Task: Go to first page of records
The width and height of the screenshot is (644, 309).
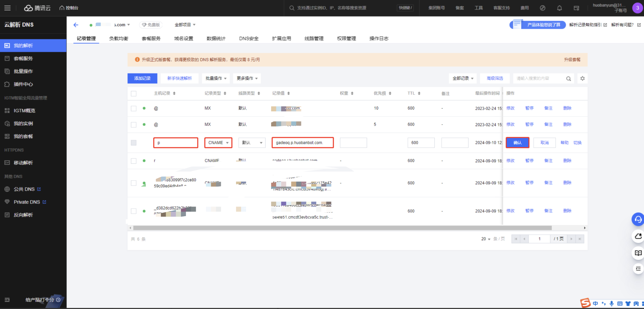Action: (x=516, y=239)
